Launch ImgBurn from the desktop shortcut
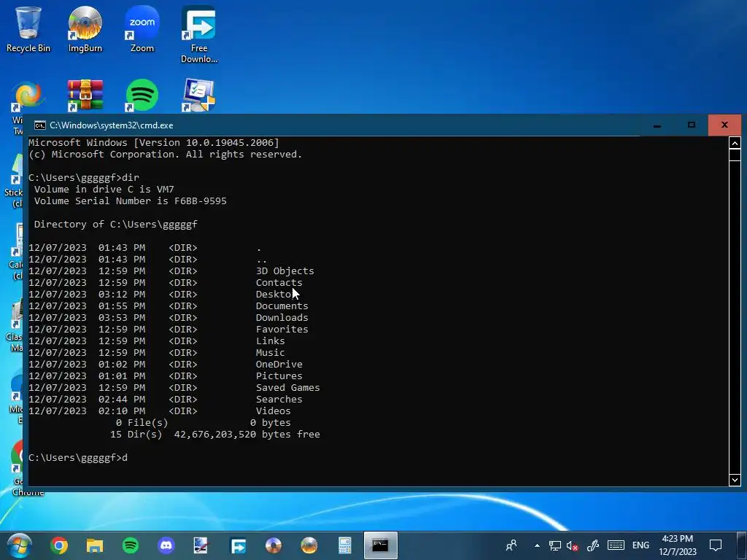This screenshot has width=747, height=560. coord(85,29)
